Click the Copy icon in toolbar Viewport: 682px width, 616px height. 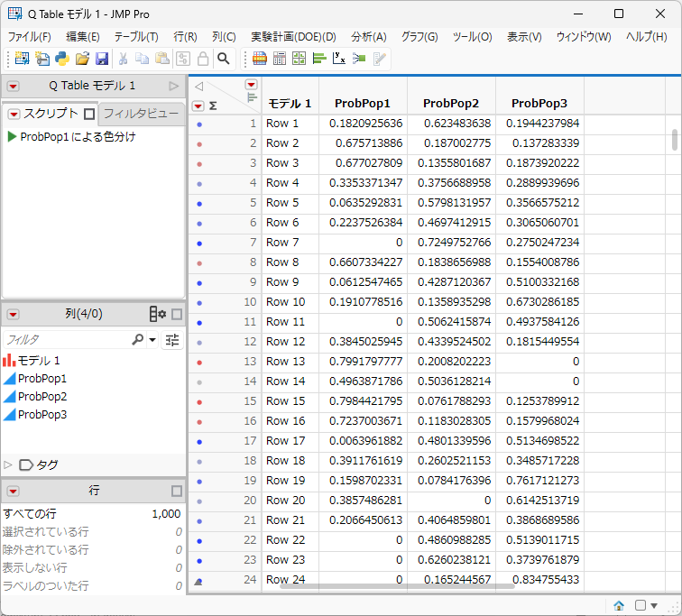pyautogui.click(x=143, y=59)
